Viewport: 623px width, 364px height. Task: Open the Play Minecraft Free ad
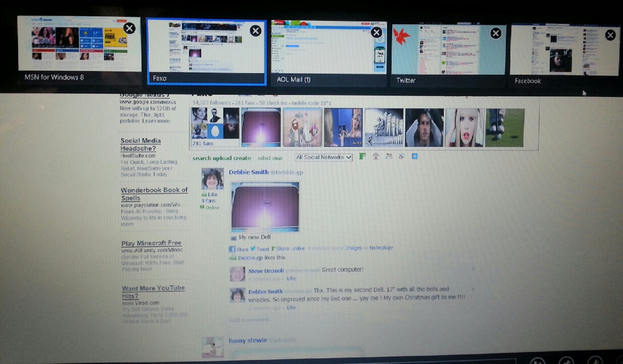tap(151, 243)
